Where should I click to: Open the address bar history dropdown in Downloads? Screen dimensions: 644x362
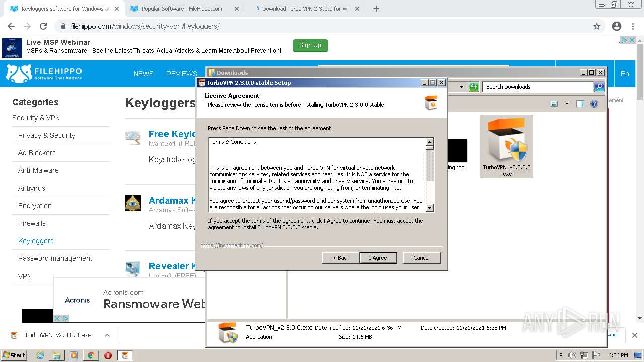click(x=461, y=87)
